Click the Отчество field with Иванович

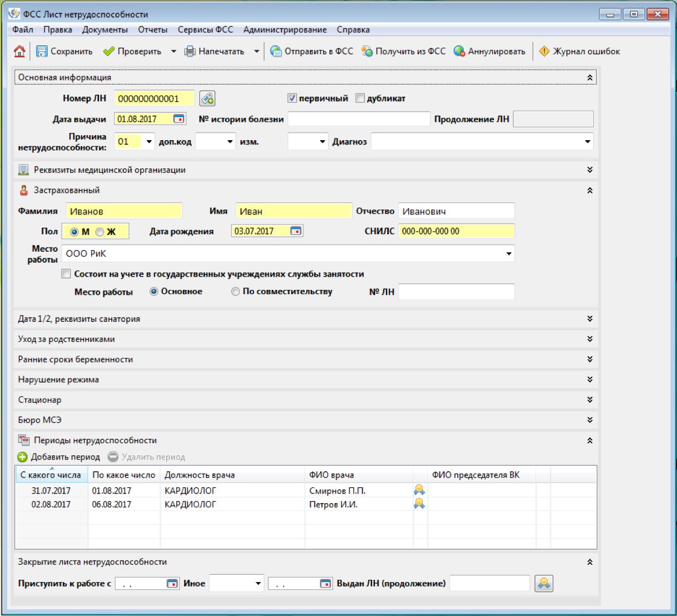click(x=457, y=211)
